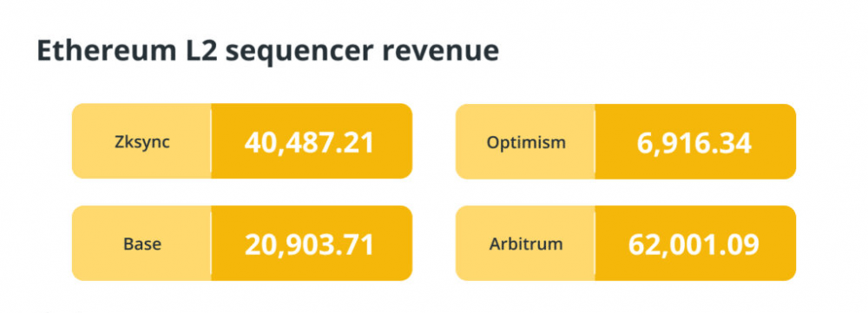Select the 20,903.71 revenue value

click(310, 245)
